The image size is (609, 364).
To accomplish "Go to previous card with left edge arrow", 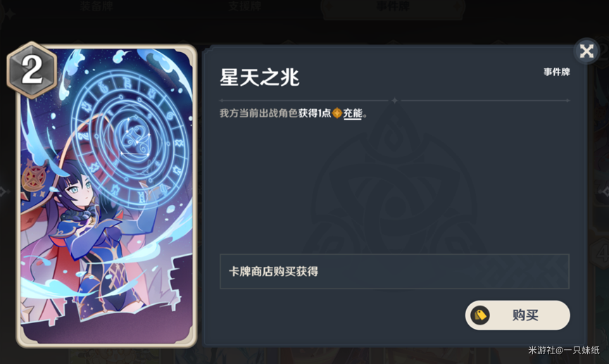I will [3, 191].
